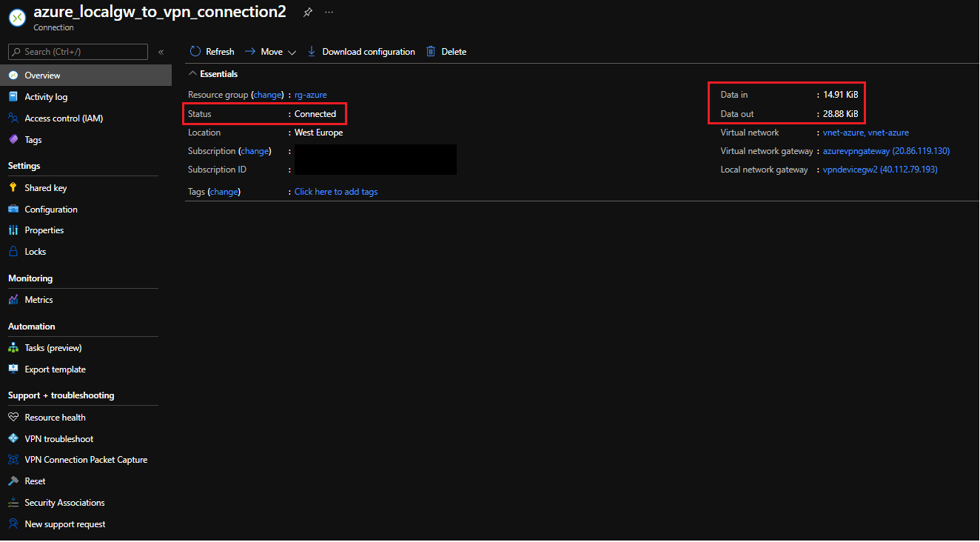Edit tags via the Tags change link

click(224, 192)
